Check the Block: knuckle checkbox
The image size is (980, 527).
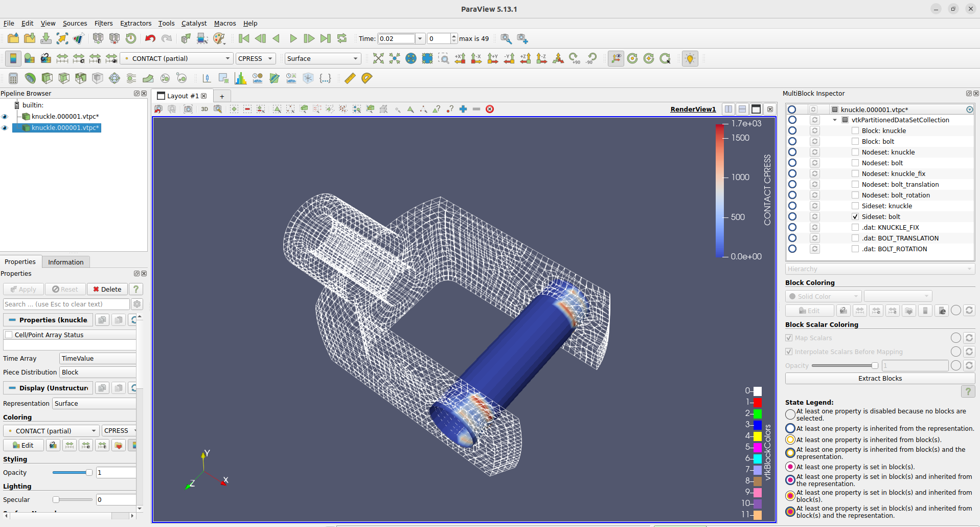855,130
